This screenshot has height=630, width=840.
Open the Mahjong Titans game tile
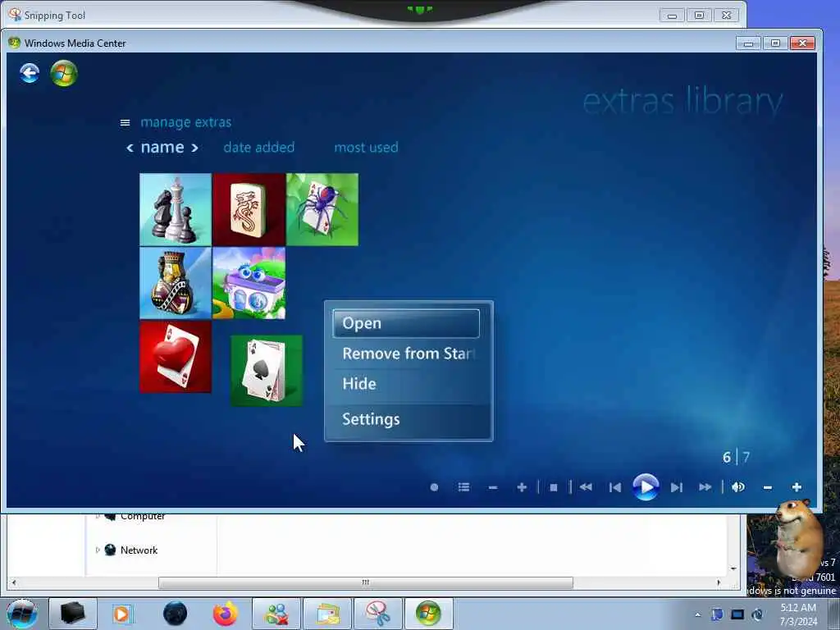pyautogui.click(x=249, y=209)
